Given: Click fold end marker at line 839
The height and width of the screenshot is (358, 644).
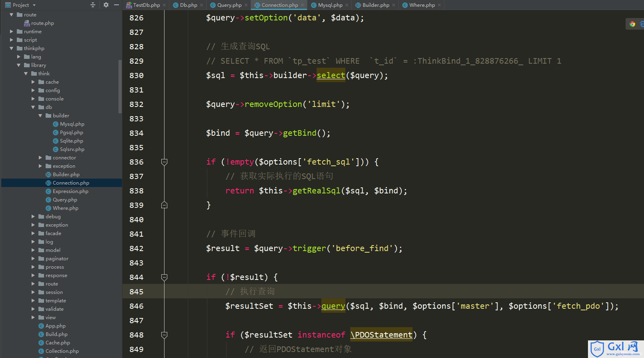Looking at the screenshot, I should 164,205.
